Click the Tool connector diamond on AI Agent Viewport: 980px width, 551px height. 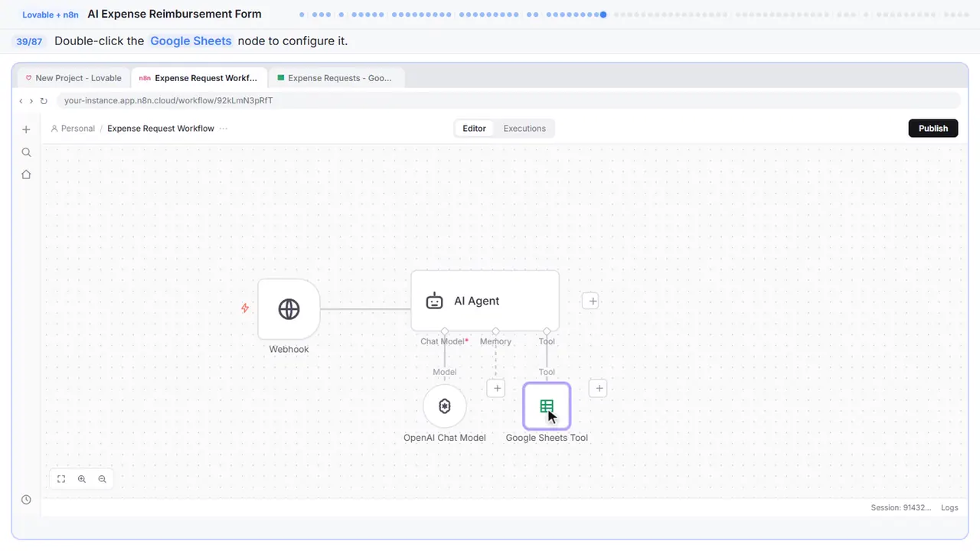pyautogui.click(x=547, y=331)
